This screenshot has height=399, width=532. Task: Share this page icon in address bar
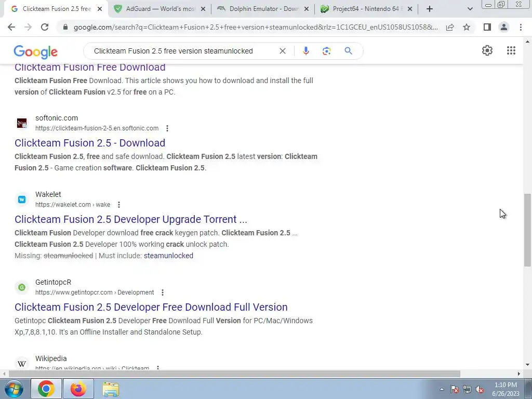450,27
